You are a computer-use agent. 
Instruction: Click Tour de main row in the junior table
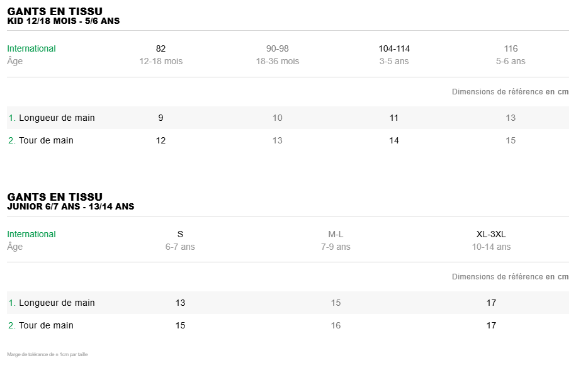click(46, 325)
